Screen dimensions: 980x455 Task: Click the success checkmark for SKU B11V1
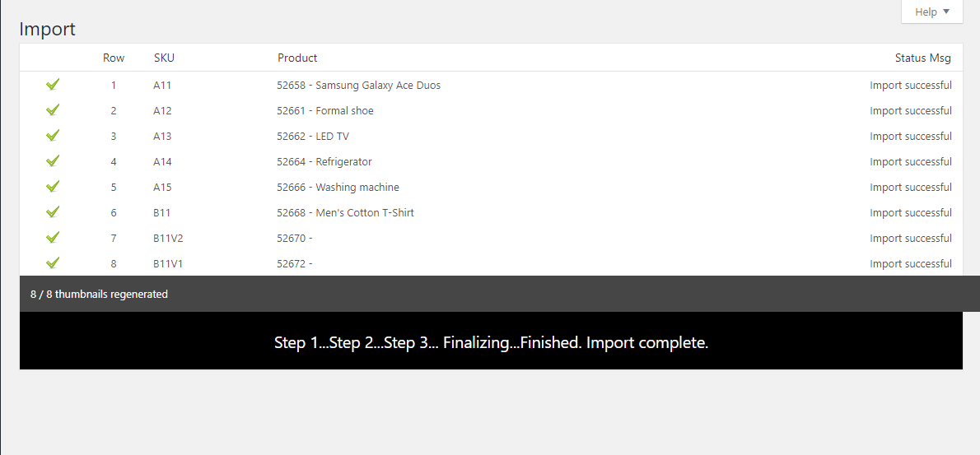[54, 263]
